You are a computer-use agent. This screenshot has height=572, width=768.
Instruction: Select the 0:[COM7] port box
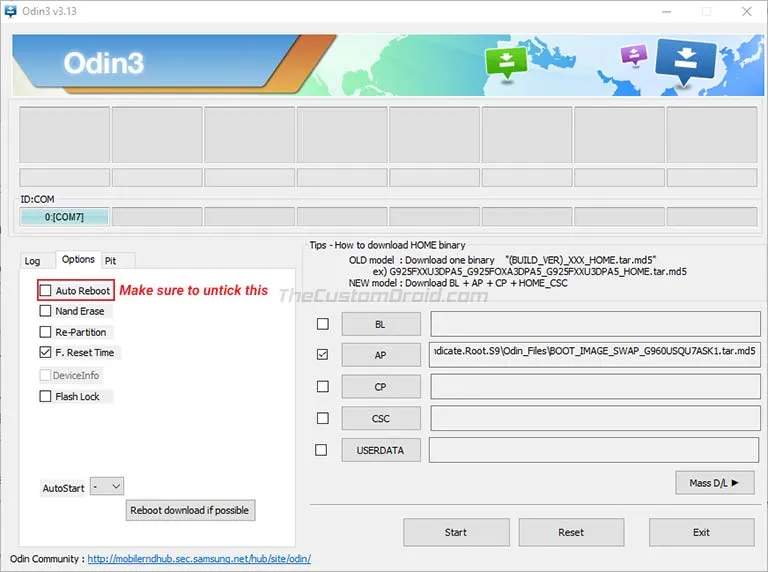[64, 217]
